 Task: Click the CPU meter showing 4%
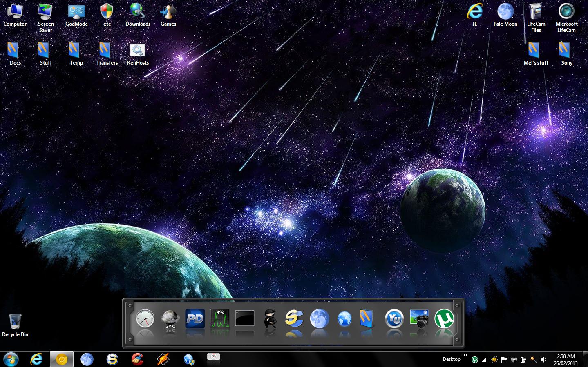tap(220, 319)
